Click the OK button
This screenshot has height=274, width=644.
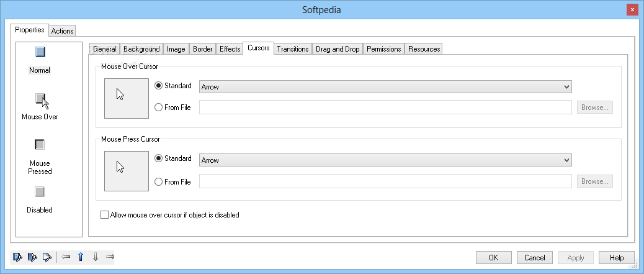tap(494, 258)
